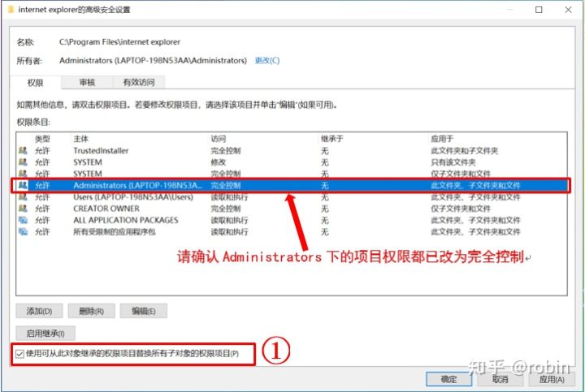Select the CREATOR OWNER entry
The image size is (585, 392).
(292, 209)
